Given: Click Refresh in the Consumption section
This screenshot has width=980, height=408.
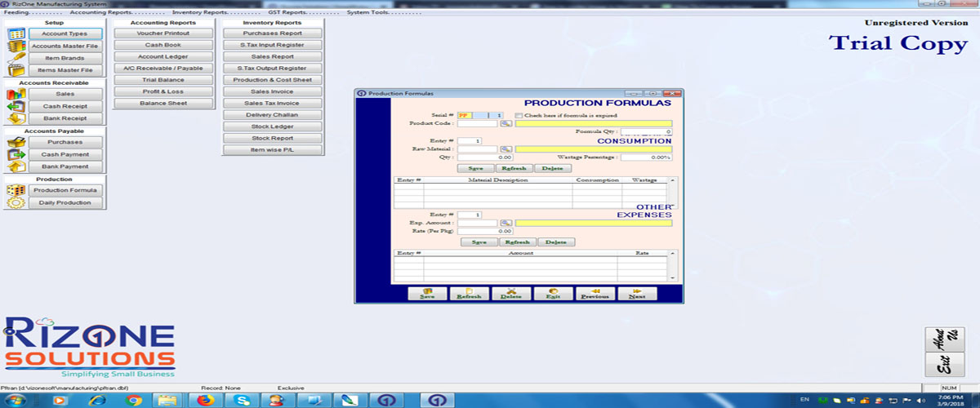Looking at the screenshot, I should click(x=513, y=168).
